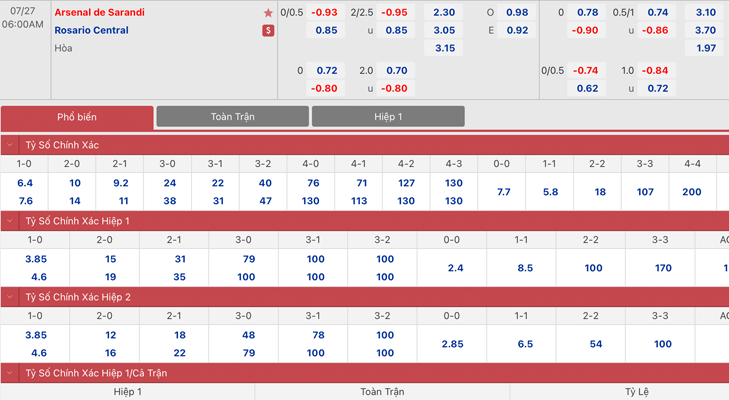
Task: Bet correct score 1-0 at 6.4
Action: 25,183
